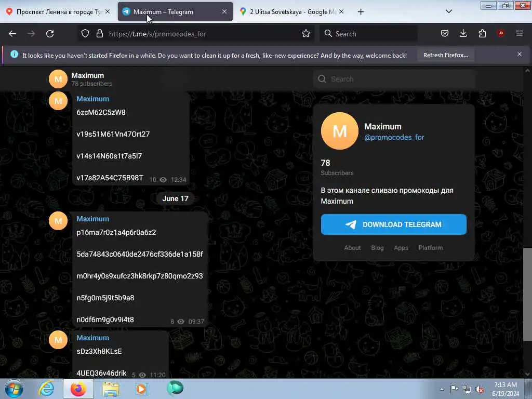Open the extensions puzzle icon

click(482, 33)
